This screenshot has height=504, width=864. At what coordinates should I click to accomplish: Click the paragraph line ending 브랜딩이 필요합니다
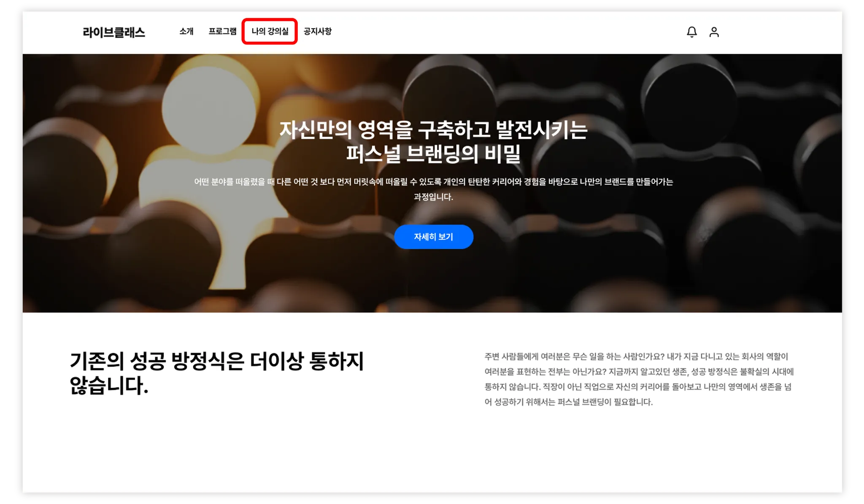[568, 402]
